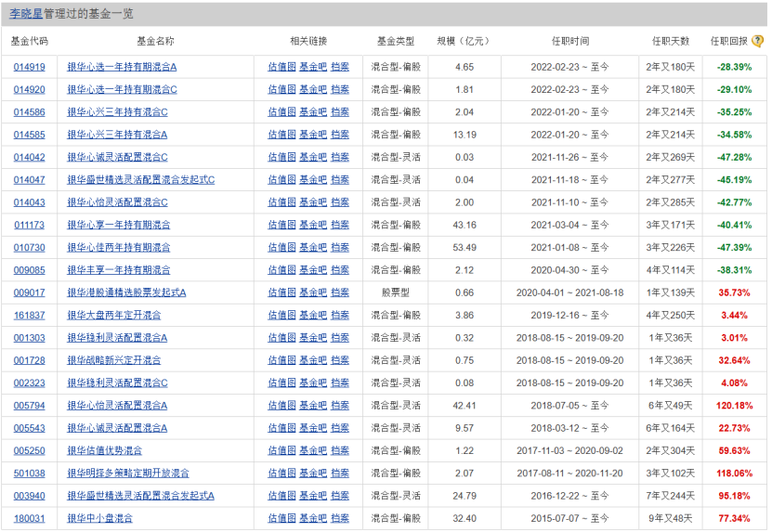Select the 股票型 fund type cell
The image size is (772, 532).
(x=396, y=292)
